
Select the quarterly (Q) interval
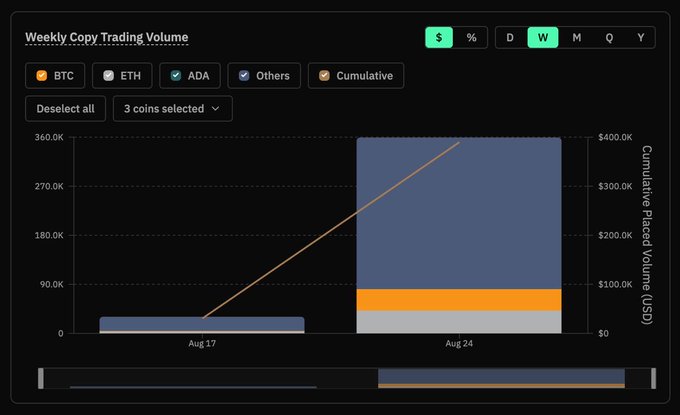(609, 38)
